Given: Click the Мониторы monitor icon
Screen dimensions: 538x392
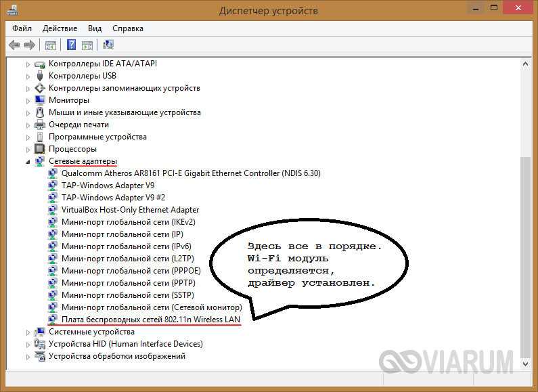Looking at the screenshot, I should pos(40,100).
